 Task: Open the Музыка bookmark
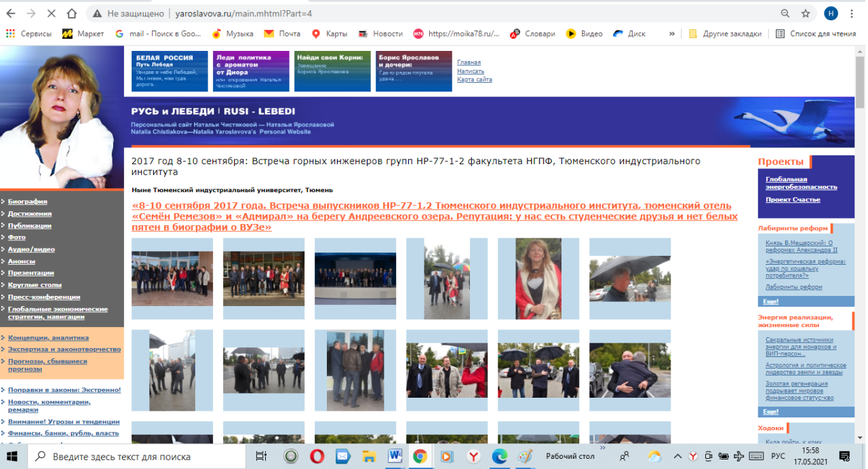[233, 33]
